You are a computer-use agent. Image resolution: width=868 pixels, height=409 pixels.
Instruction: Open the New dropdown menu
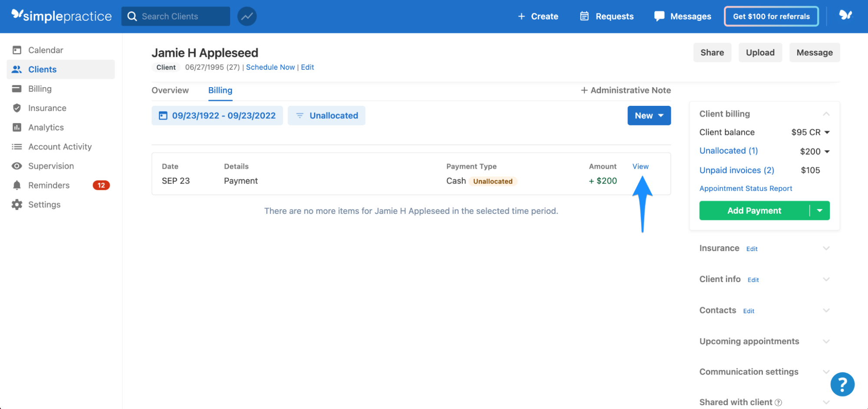[649, 115]
